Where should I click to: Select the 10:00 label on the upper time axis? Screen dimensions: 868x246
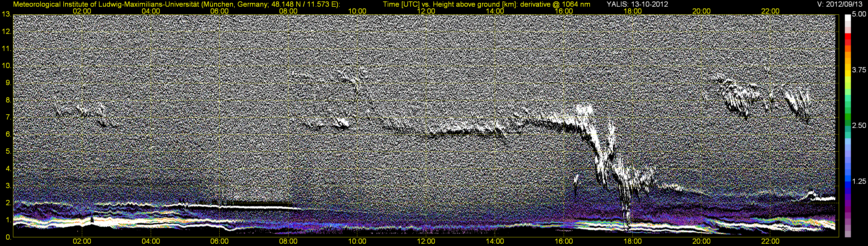coord(357,11)
